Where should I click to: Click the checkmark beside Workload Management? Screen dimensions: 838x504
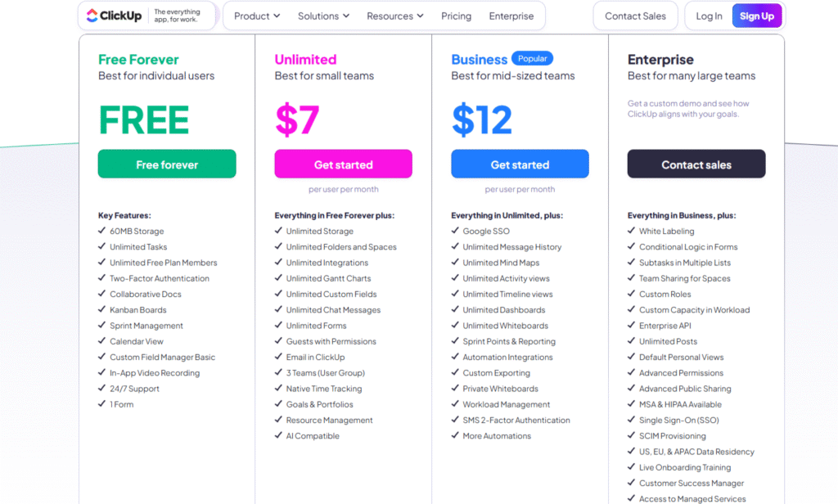pyautogui.click(x=455, y=404)
